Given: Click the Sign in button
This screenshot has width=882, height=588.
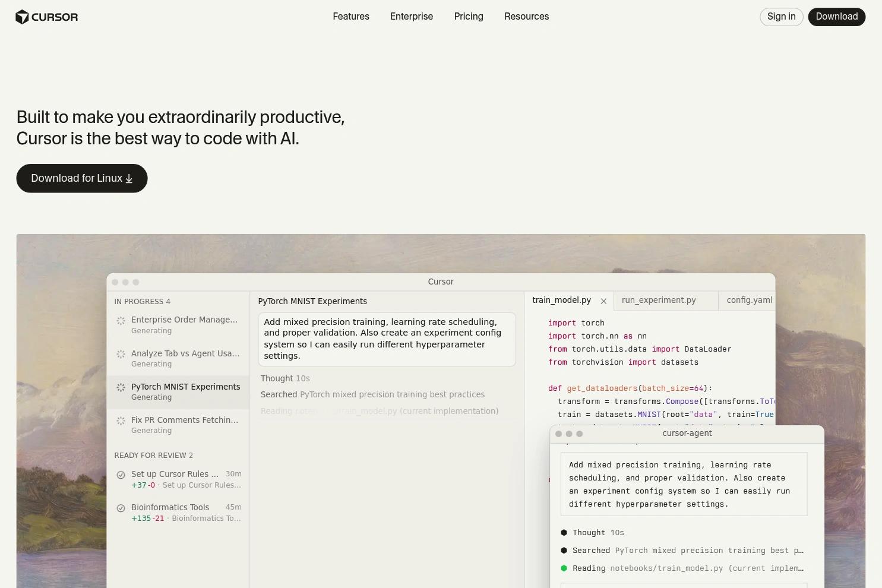Looking at the screenshot, I should click(781, 17).
